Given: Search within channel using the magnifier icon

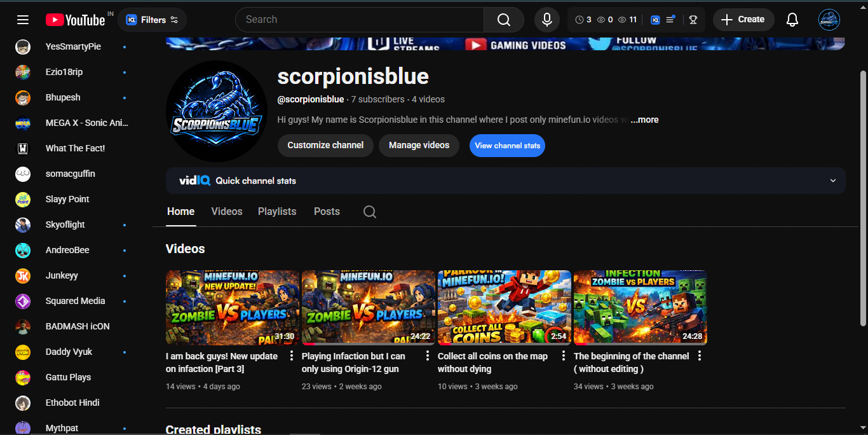Looking at the screenshot, I should [x=370, y=212].
